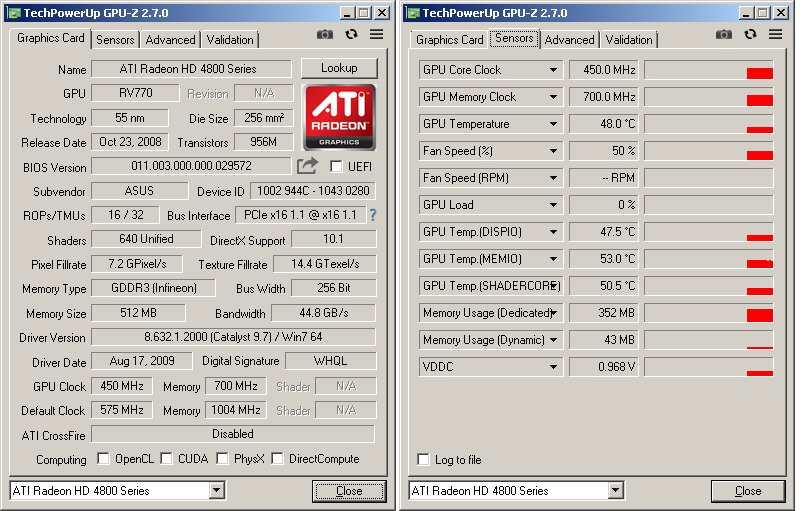Image resolution: width=804 pixels, height=511 pixels.
Task: Click the ATI CrossFire Disabled field
Action: (233, 434)
